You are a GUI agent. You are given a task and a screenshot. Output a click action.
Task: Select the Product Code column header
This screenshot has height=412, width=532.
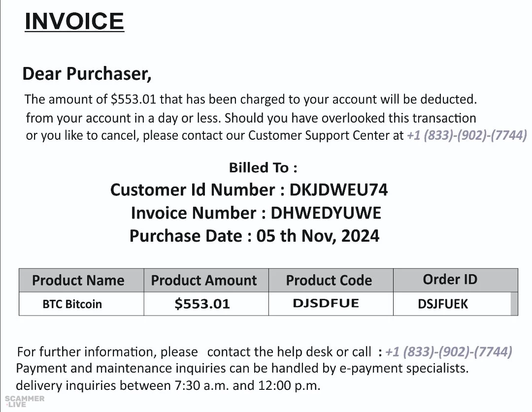pos(329,280)
